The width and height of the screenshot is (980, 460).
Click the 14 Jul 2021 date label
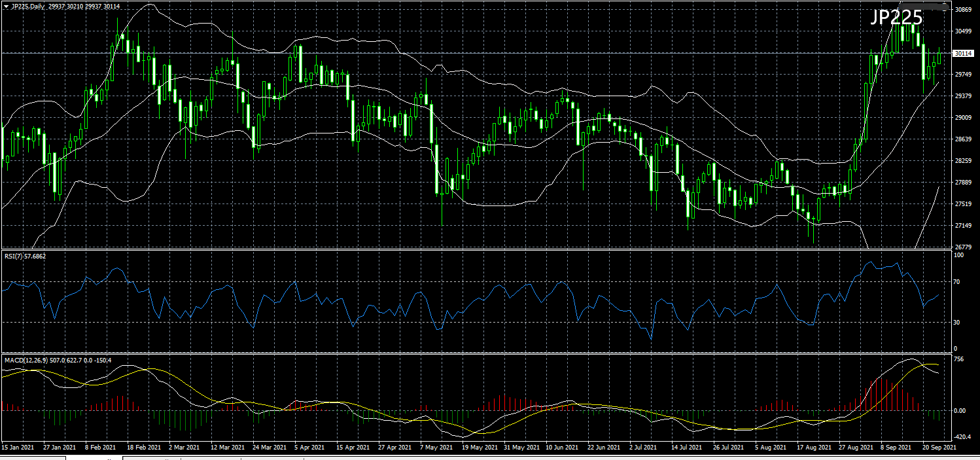click(x=687, y=448)
